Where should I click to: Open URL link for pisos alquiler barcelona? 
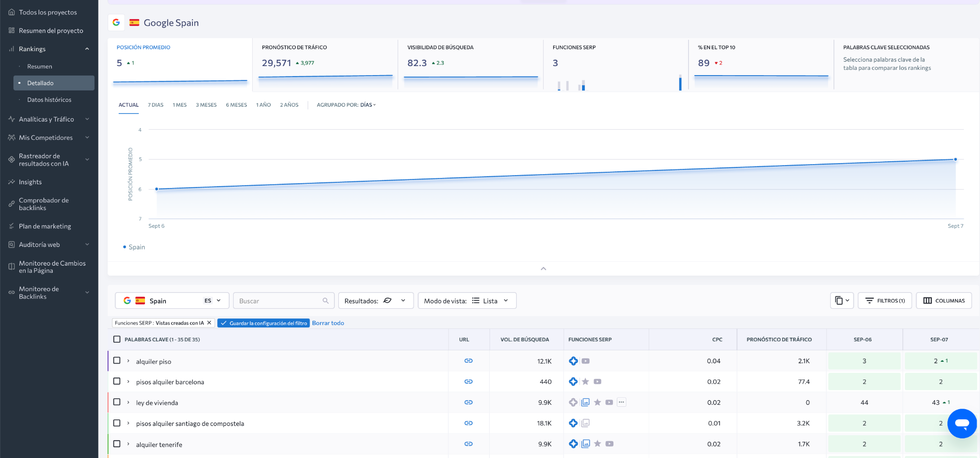point(468,381)
